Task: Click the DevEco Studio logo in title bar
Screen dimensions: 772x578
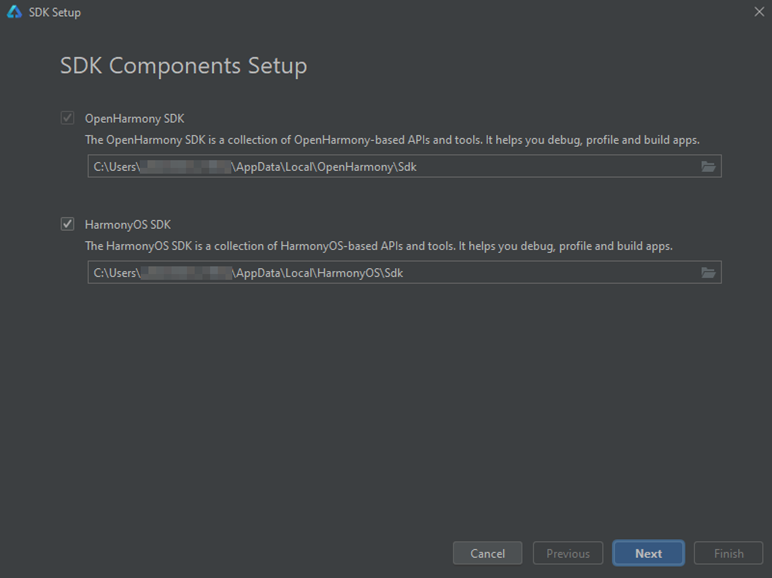Action: tap(14, 12)
